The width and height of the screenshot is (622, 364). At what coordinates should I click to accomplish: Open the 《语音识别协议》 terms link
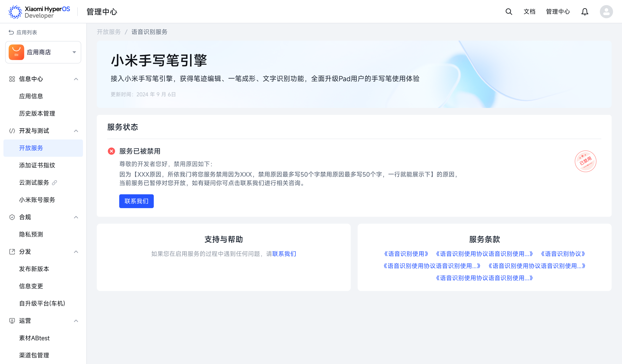coord(563,254)
